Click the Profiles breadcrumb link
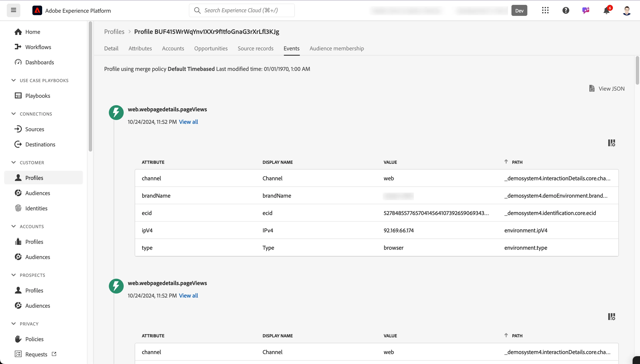The image size is (640, 364). tap(114, 32)
